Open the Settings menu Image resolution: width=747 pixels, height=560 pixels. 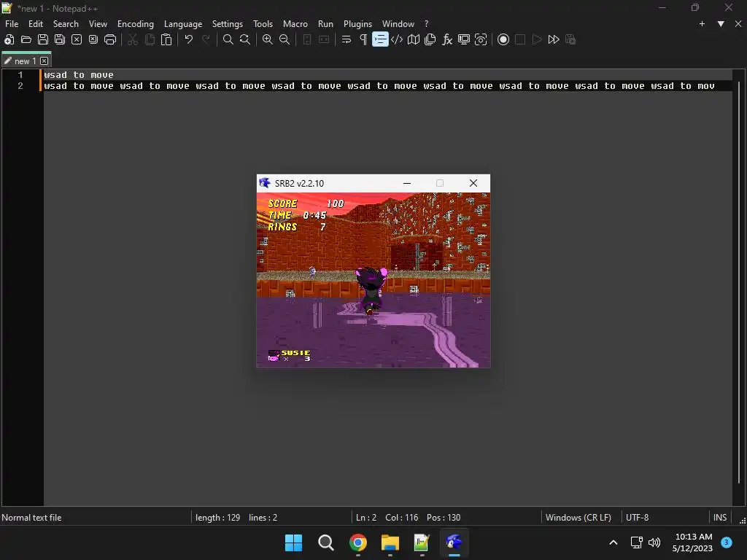coord(228,24)
